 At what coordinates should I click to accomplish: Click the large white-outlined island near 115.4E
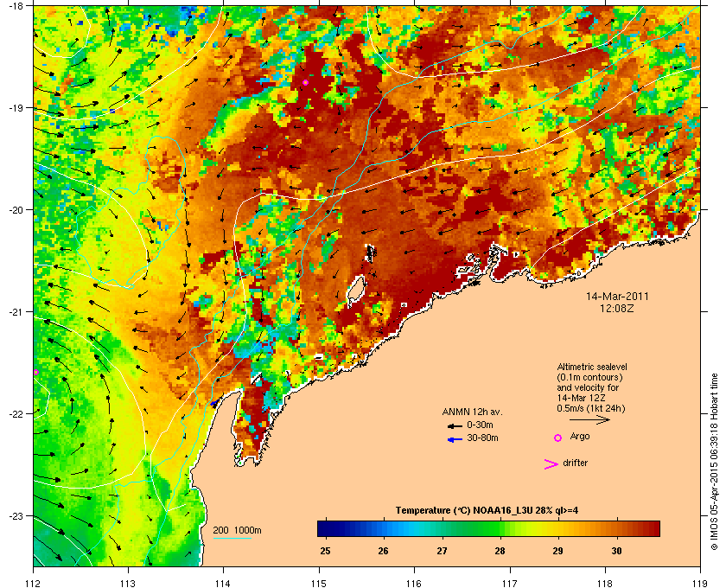(x=355, y=291)
